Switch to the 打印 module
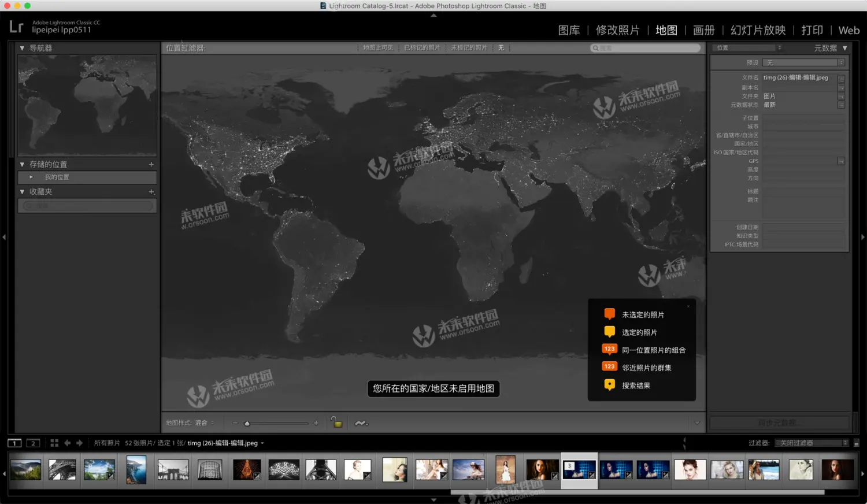The image size is (867, 504). [812, 30]
